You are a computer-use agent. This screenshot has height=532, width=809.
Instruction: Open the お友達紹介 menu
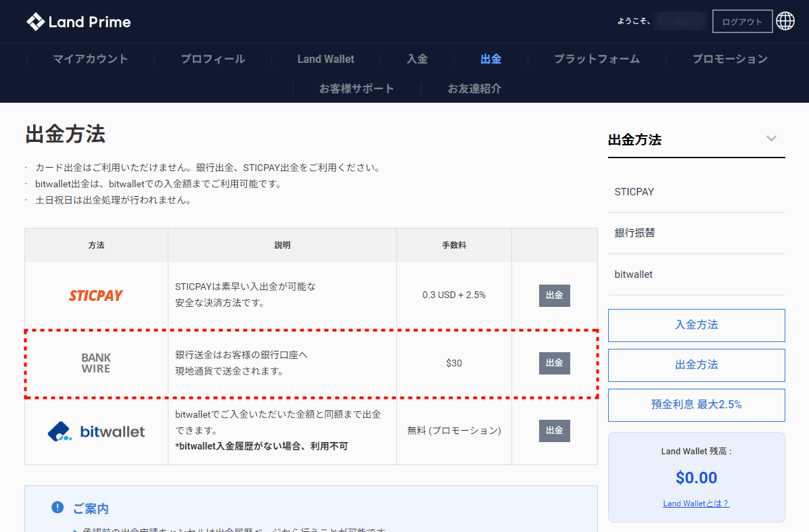click(x=474, y=89)
